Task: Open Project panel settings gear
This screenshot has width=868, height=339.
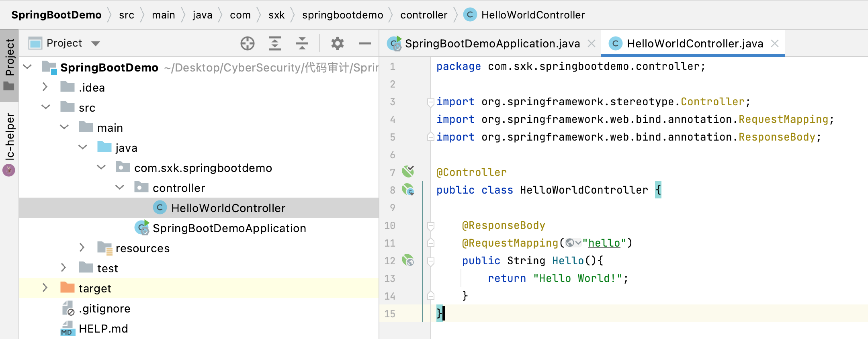Action: coord(338,43)
